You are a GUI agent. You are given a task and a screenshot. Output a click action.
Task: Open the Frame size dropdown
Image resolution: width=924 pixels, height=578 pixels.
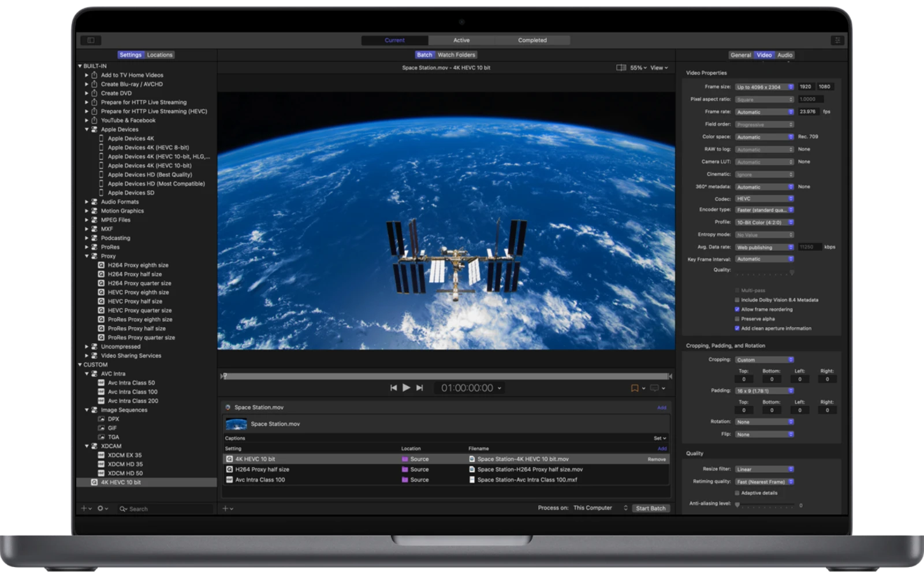click(765, 87)
